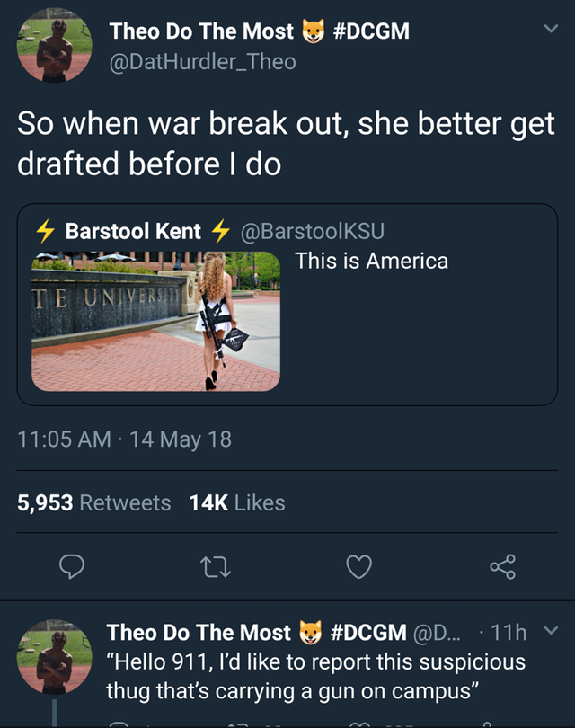Expand tweet options chevron at top right
Viewport: 575px width, 728px height.
click(x=551, y=29)
